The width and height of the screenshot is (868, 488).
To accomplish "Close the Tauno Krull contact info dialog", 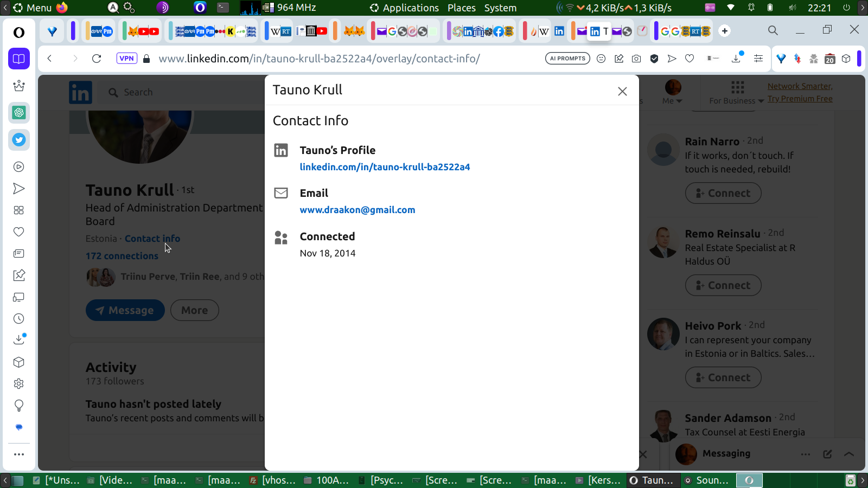I will 622,92.
